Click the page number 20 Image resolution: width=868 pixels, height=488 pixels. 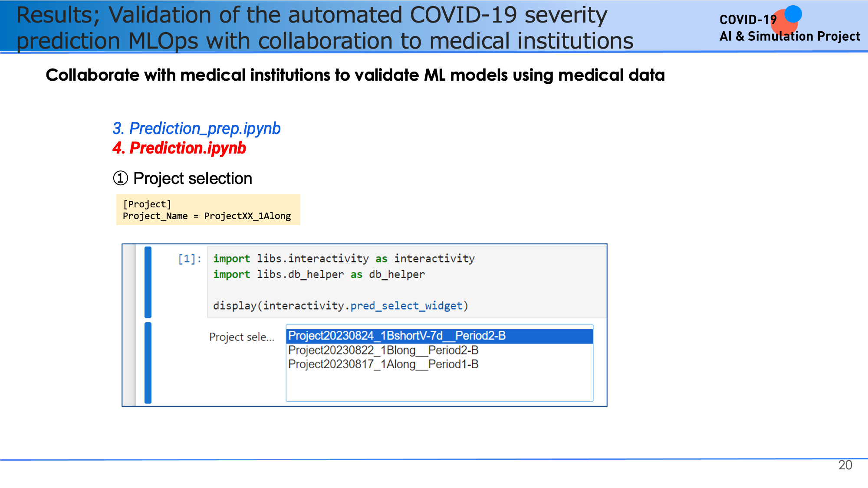click(x=845, y=465)
